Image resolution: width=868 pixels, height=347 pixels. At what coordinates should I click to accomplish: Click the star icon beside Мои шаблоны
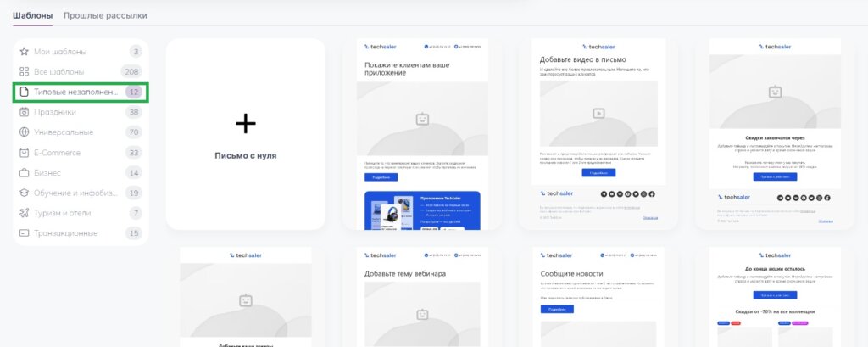[24, 52]
